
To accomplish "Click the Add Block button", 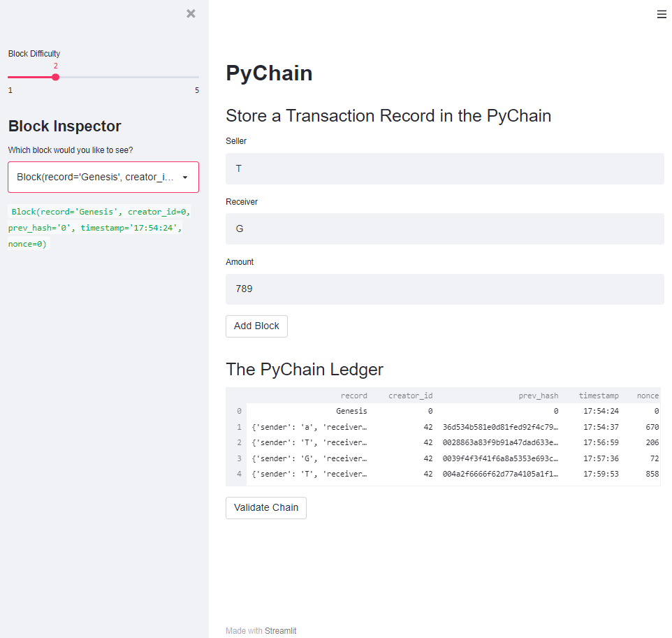I will (x=256, y=326).
